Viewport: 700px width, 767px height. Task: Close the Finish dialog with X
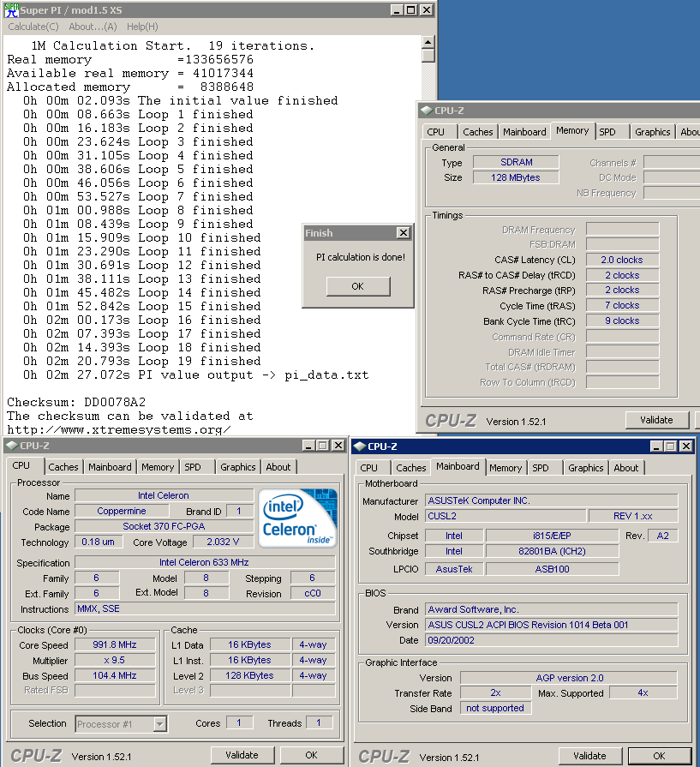[403, 233]
